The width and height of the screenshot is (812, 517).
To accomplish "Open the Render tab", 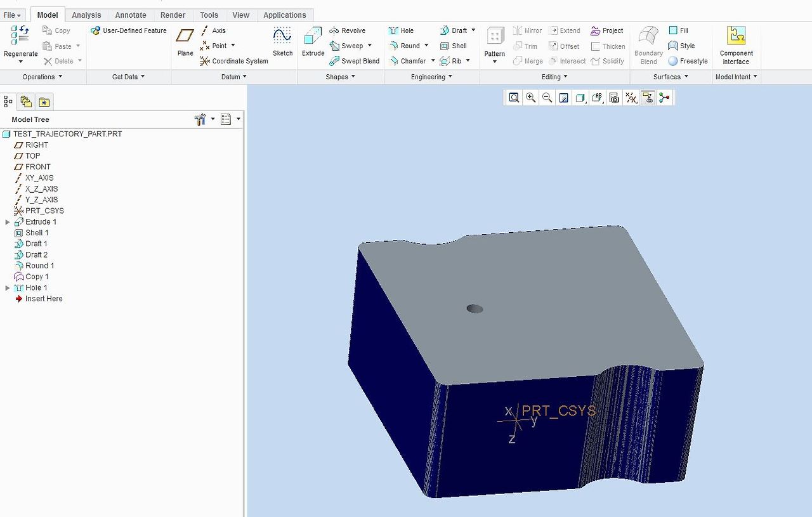I will (x=173, y=15).
